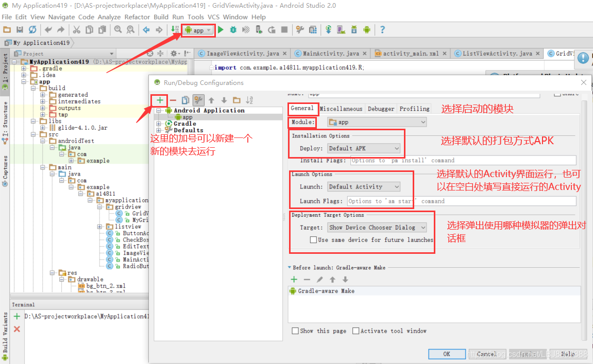Click the Debug bug icon

[233, 30]
